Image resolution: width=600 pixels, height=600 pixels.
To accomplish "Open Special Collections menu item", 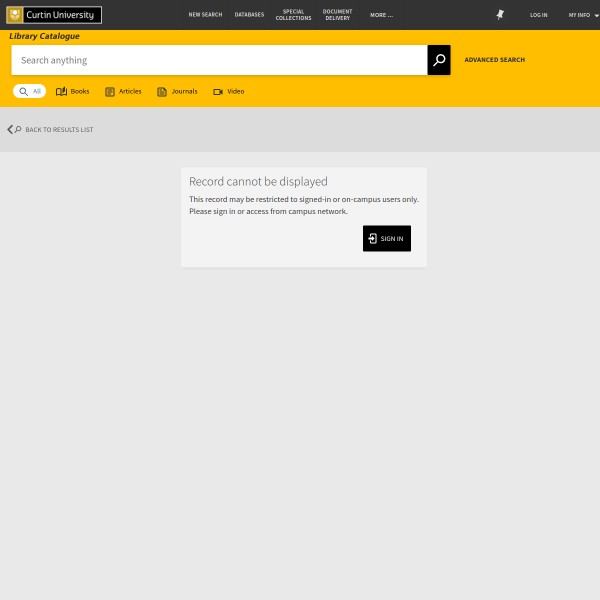I will click(294, 15).
